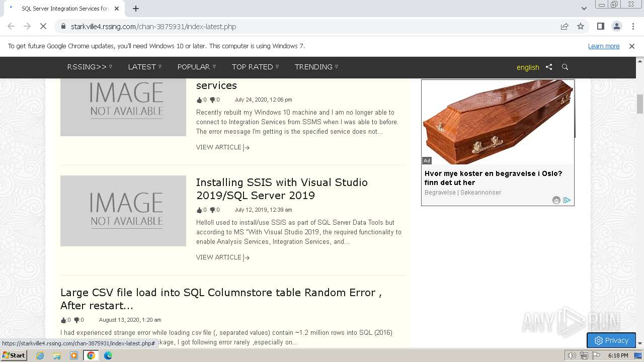644x362 pixels.
Task: Expand the RSSING>> menu
Action: (x=90, y=67)
